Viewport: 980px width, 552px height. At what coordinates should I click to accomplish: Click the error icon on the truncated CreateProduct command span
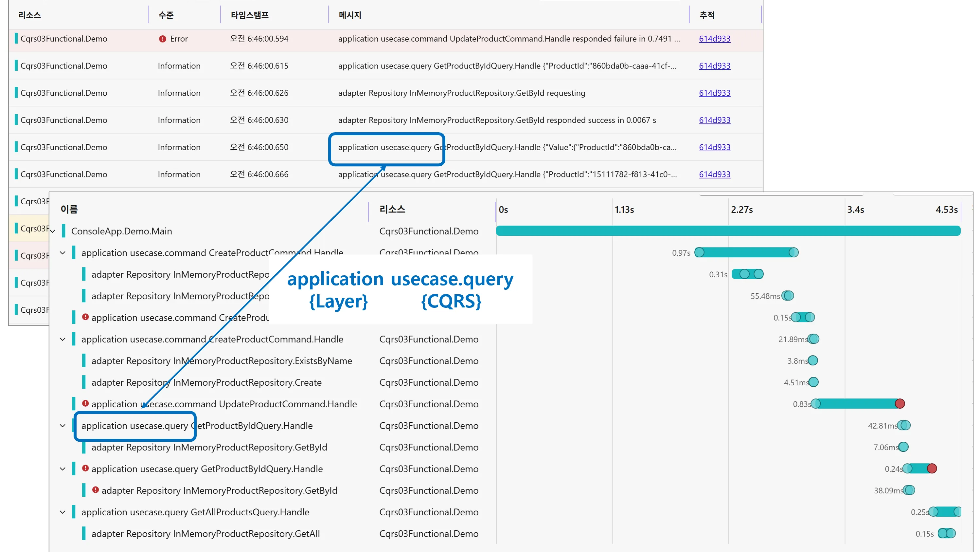point(85,317)
